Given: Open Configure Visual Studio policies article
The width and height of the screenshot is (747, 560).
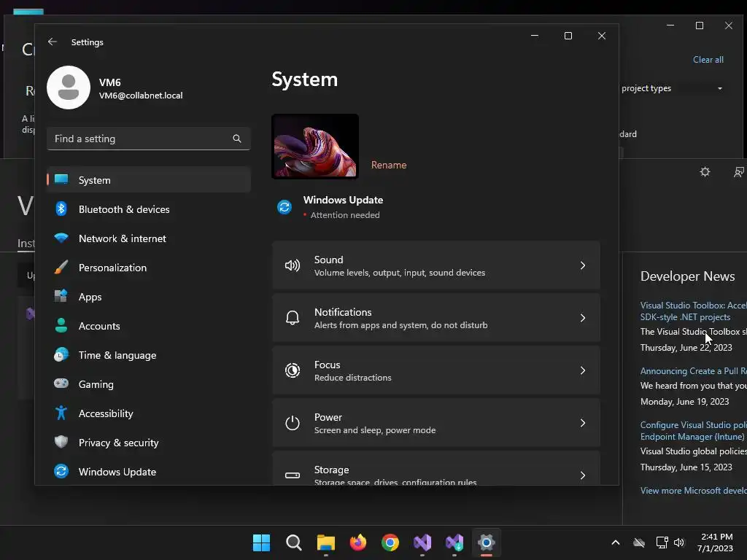Looking at the screenshot, I should [x=694, y=430].
